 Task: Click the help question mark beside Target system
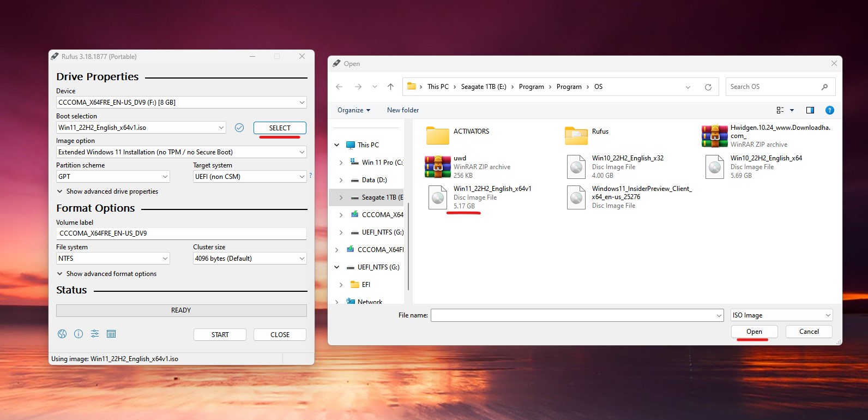[x=311, y=176]
